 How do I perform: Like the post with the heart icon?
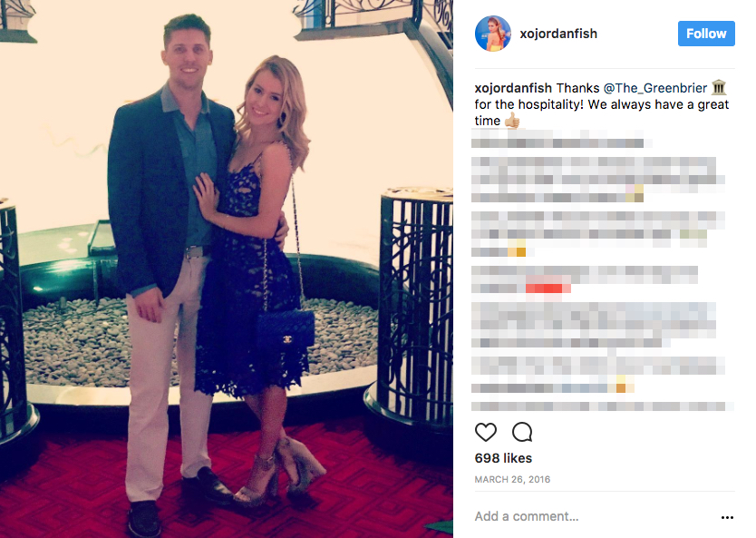tap(486, 432)
